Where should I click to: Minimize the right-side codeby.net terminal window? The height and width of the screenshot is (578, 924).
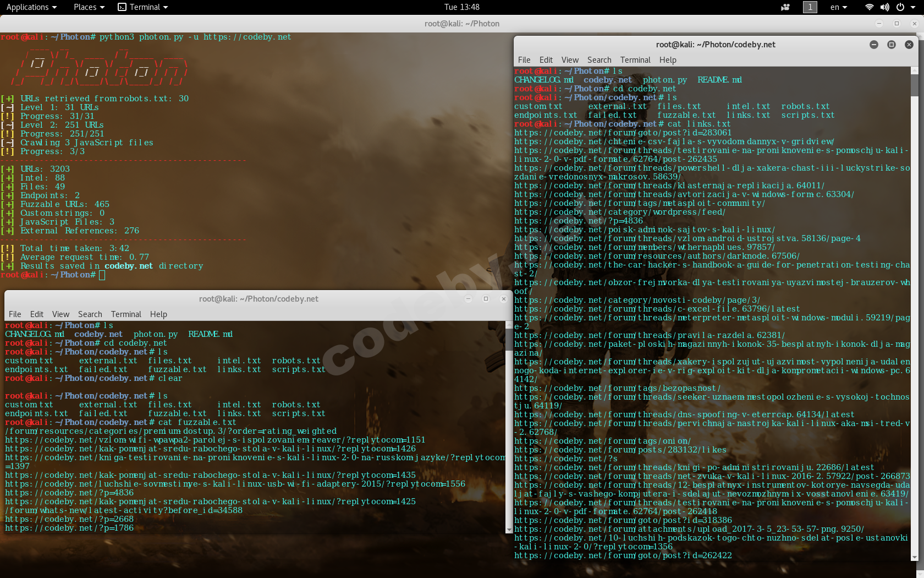(874, 45)
